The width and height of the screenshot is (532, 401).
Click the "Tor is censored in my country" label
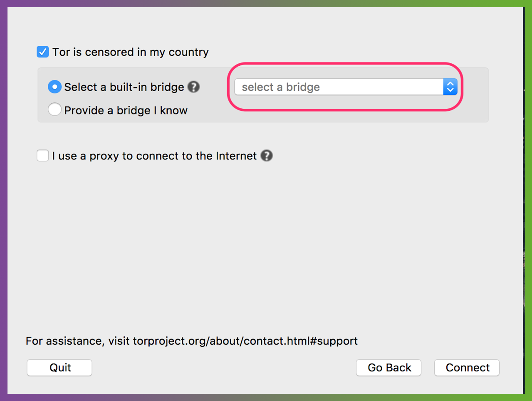point(130,52)
